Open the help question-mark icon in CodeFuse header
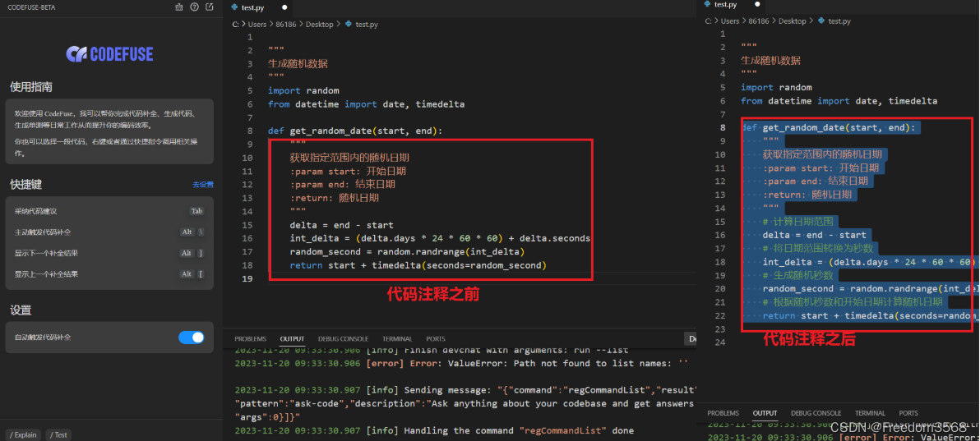 click(194, 7)
